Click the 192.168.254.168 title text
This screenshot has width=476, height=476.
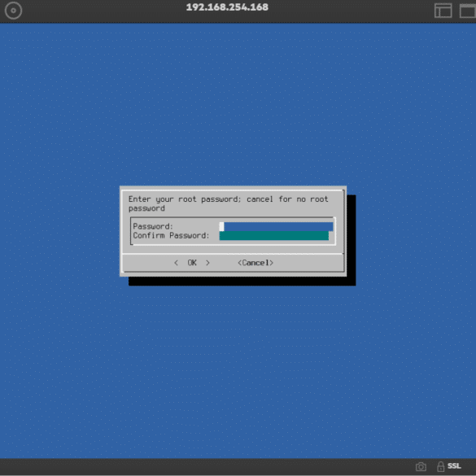227,7
